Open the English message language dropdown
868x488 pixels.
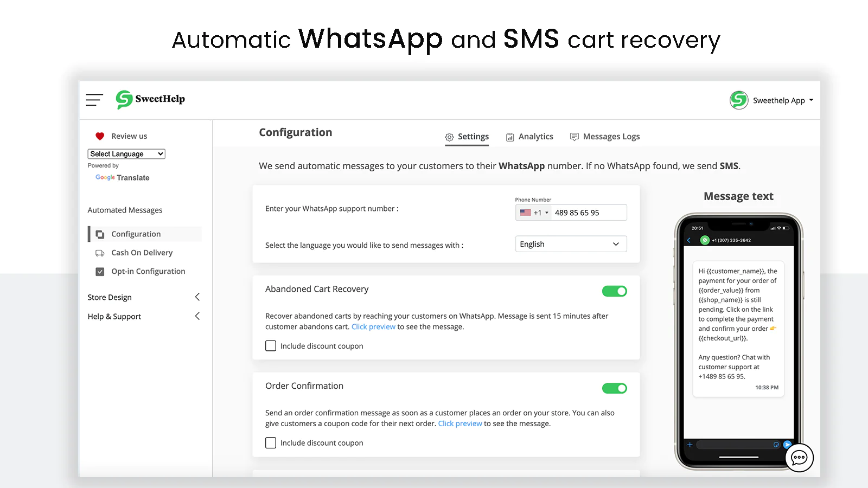571,244
